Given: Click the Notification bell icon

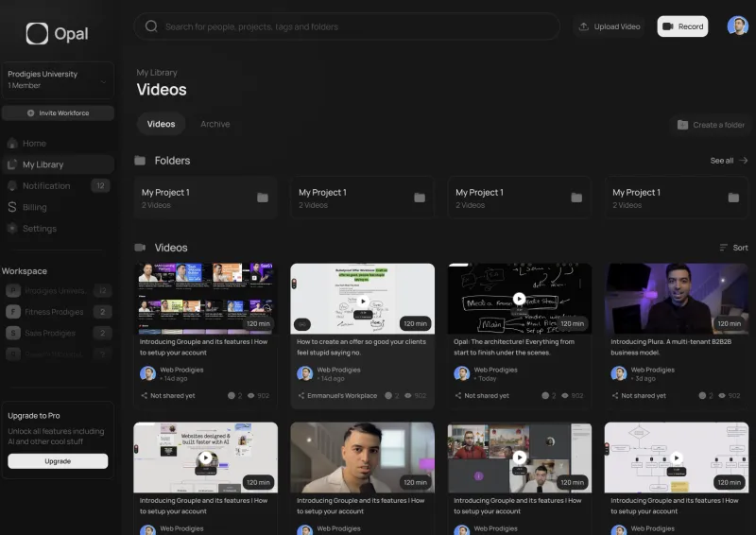Looking at the screenshot, I should click(12, 185).
